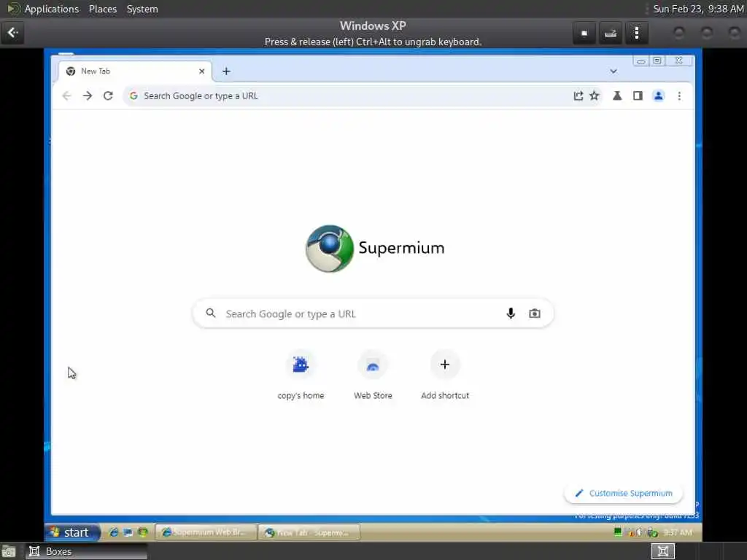The image size is (747, 560).
Task: Open the System menu
Action: coord(142,9)
